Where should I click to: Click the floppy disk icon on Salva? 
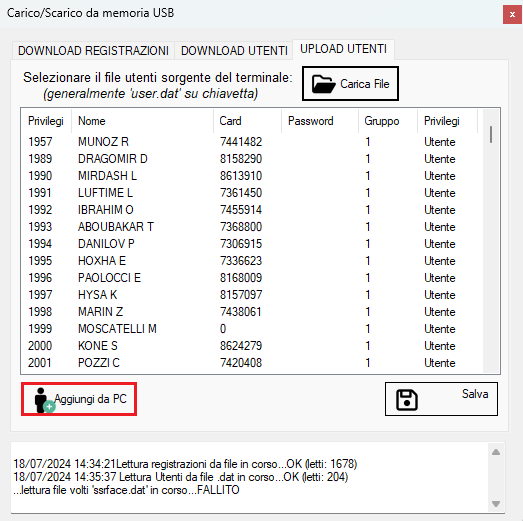click(x=407, y=400)
